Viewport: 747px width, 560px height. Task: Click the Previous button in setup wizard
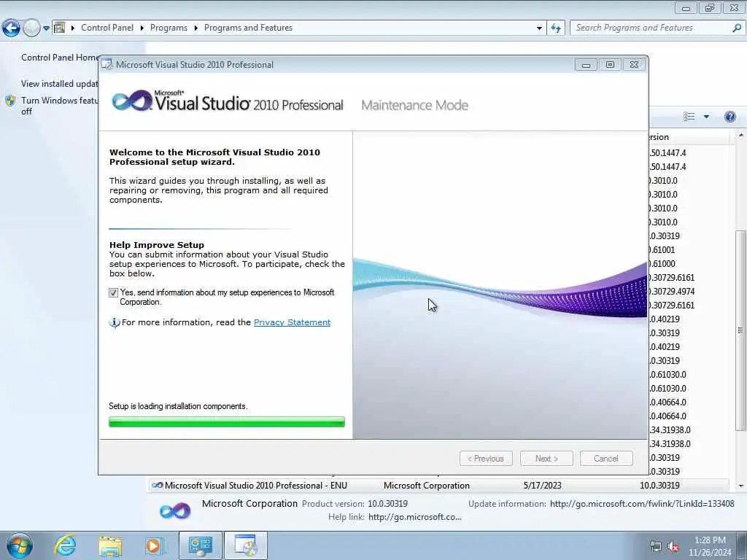(x=486, y=459)
